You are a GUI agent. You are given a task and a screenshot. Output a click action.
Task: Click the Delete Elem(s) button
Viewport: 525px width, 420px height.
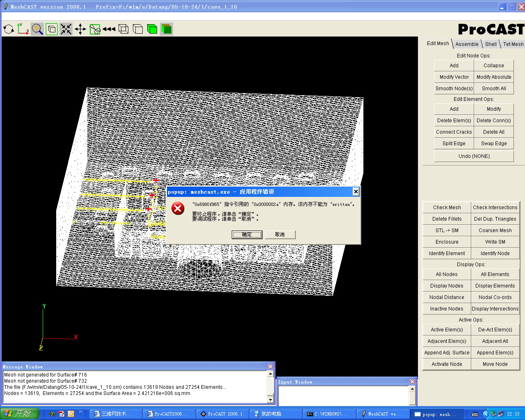[454, 121]
